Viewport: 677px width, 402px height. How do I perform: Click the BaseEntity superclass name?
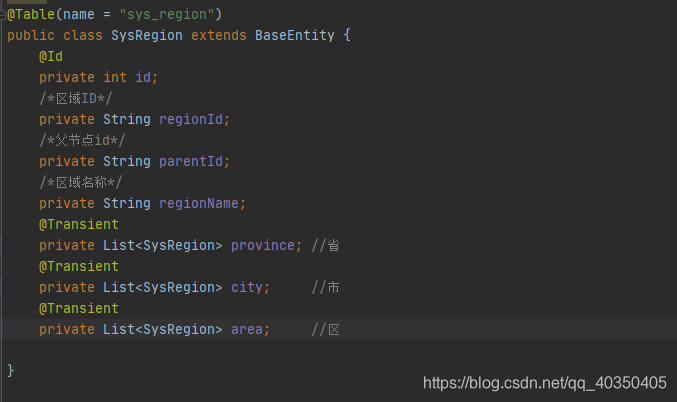pyautogui.click(x=294, y=35)
